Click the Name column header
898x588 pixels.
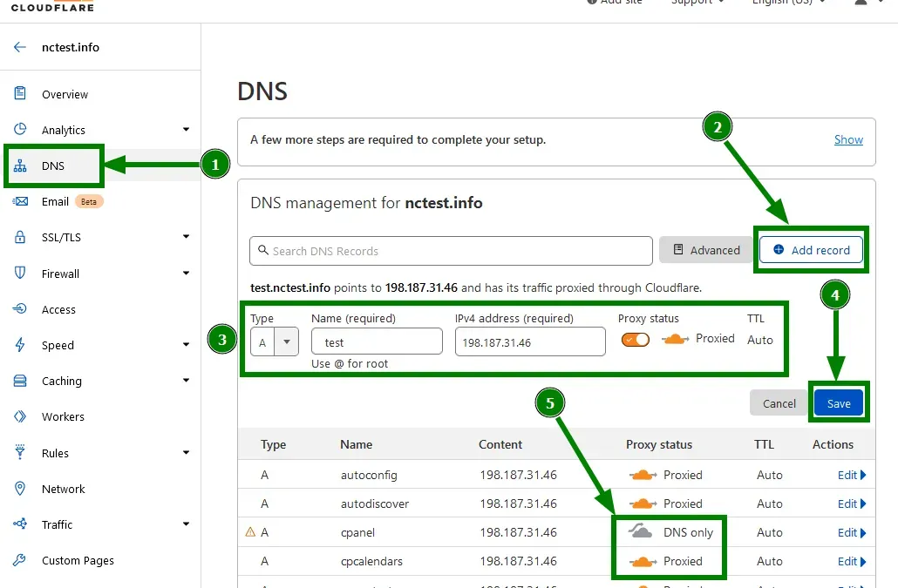pyautogui.click(x=357, y=444)
